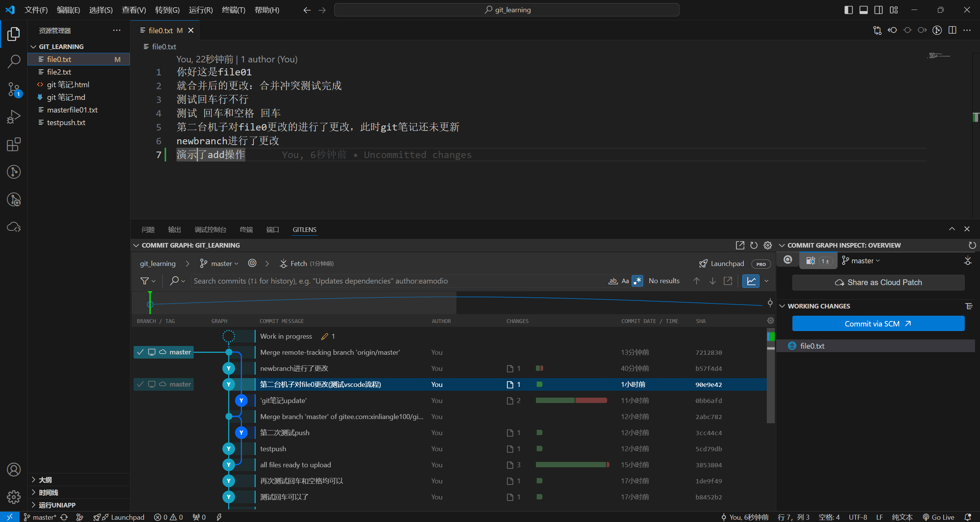
Task: Open minimap options dropdown arrow
Action: 766,281
